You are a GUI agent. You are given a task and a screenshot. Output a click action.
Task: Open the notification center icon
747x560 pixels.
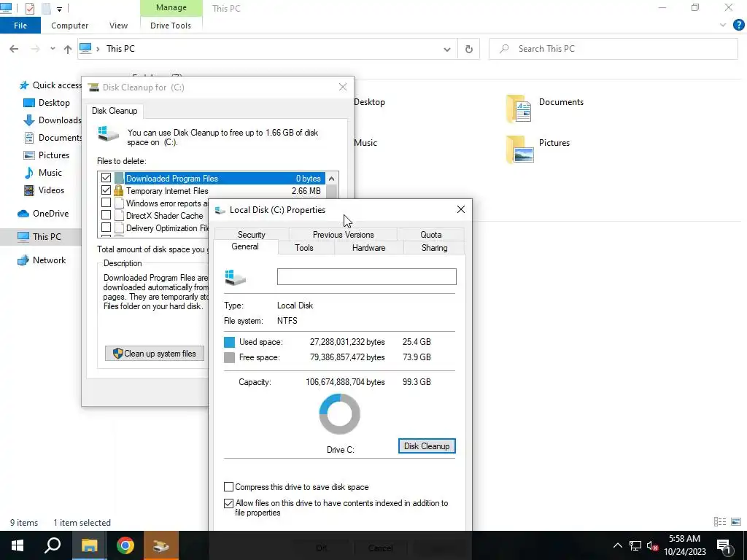click(x=724, y=545)
